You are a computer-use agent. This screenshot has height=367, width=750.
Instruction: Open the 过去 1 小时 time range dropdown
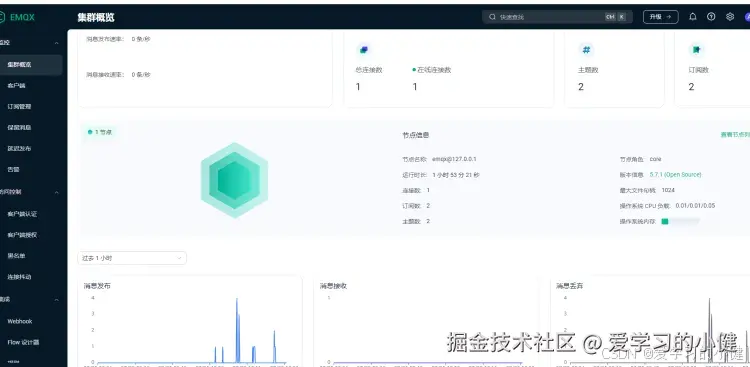[132, 258]
